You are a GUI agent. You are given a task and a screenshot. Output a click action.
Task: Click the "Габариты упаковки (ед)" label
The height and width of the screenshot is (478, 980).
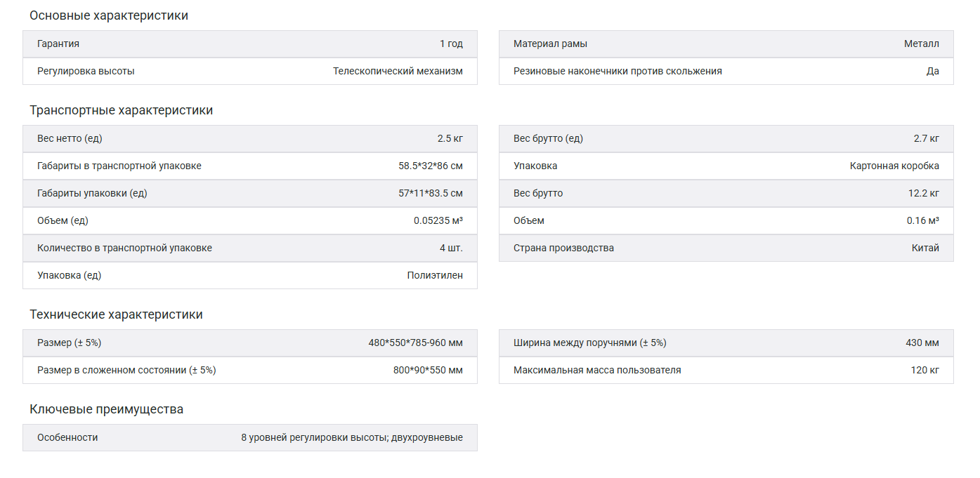(x=92, y=193)
